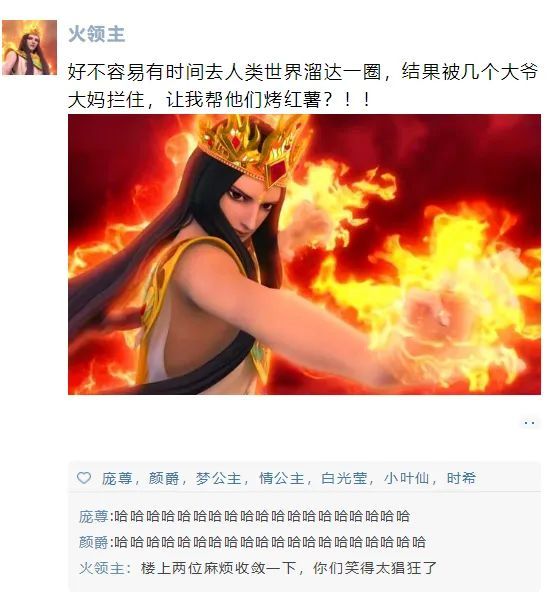
Task: Click commenter name 颜爵 in comments
Action: click(94, 542)
